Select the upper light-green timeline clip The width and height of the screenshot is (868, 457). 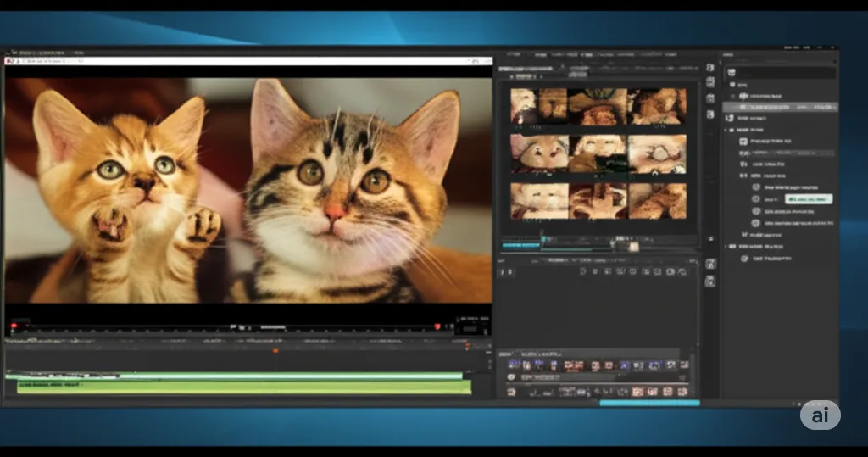pos(234,376)
